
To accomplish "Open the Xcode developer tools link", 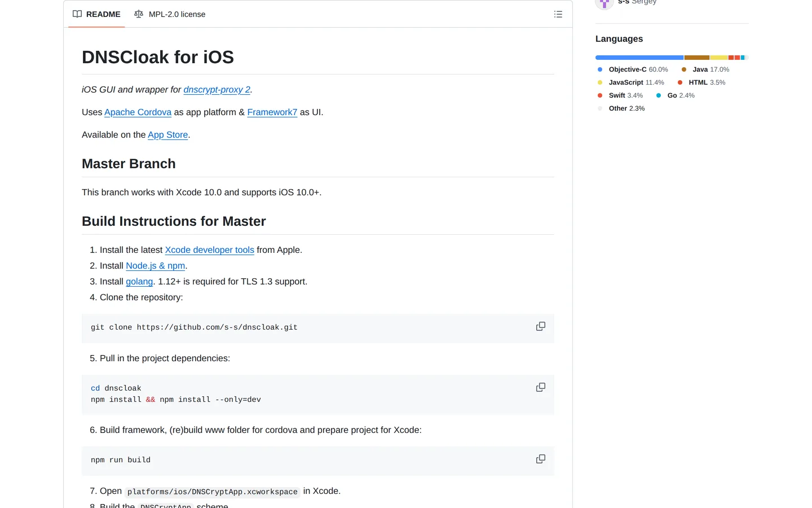I will click(x=209, y=250).
